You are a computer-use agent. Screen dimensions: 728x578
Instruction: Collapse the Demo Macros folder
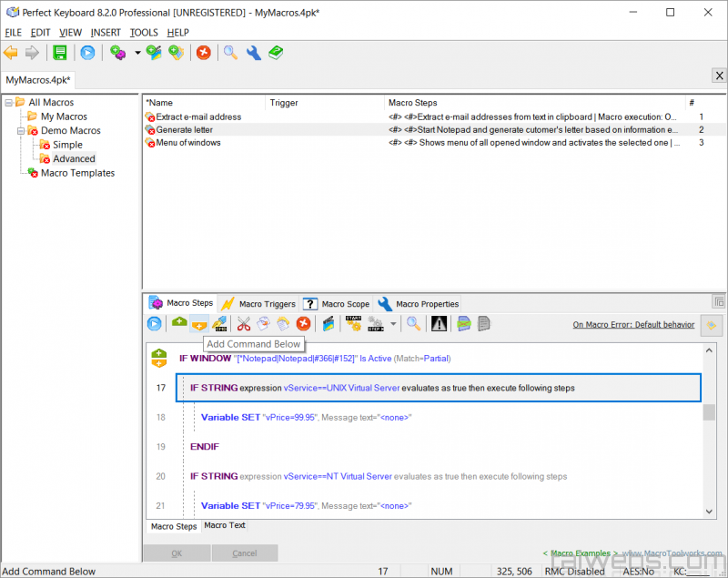click(19, 131)
